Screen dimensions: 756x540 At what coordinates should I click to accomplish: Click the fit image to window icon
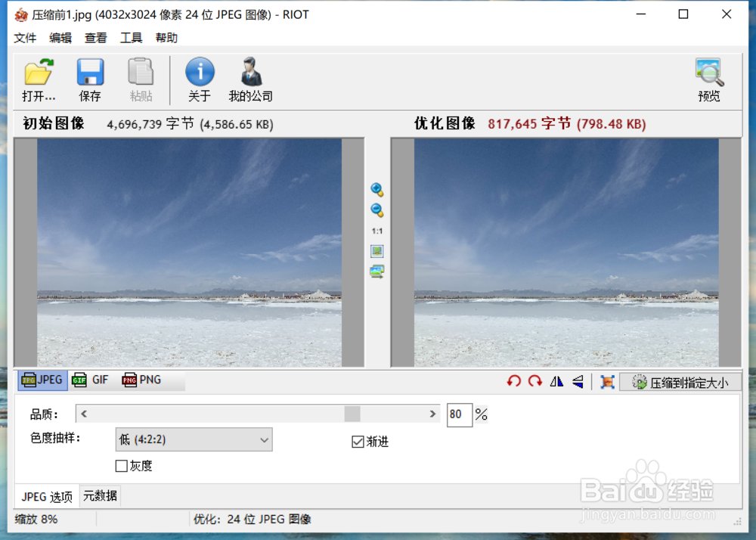pos(377,250)
